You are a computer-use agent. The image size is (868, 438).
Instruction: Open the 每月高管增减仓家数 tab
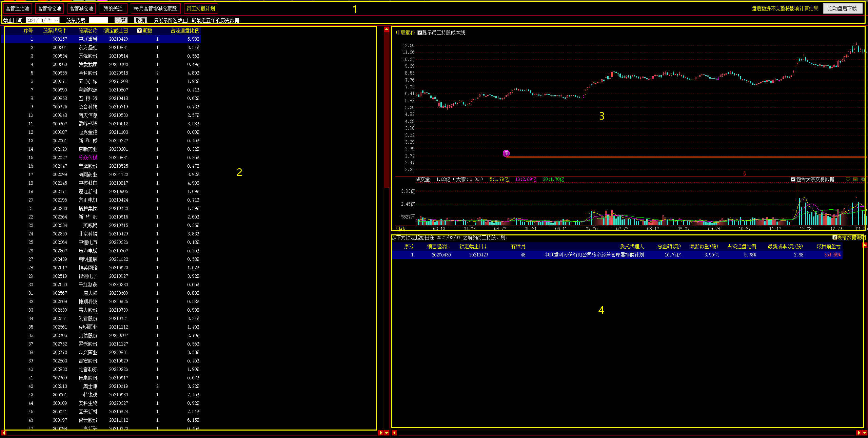pyautogui.click(x=155, y=8)
